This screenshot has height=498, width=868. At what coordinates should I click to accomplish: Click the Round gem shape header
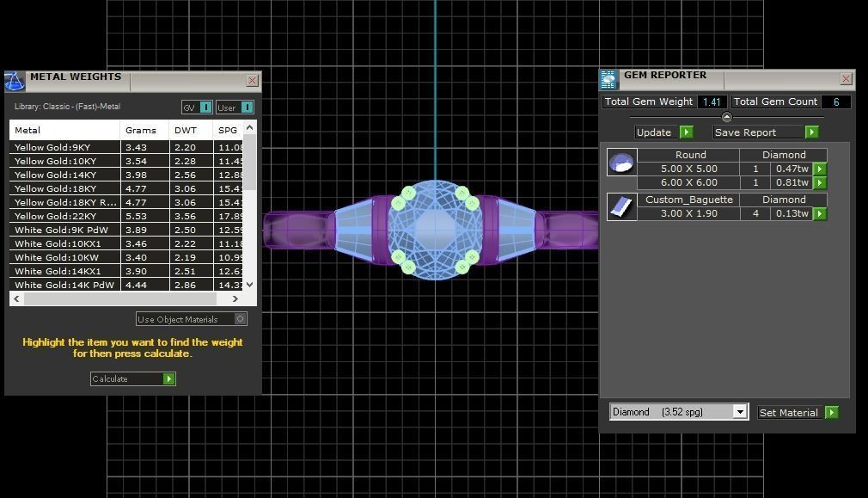pos(690,155)
